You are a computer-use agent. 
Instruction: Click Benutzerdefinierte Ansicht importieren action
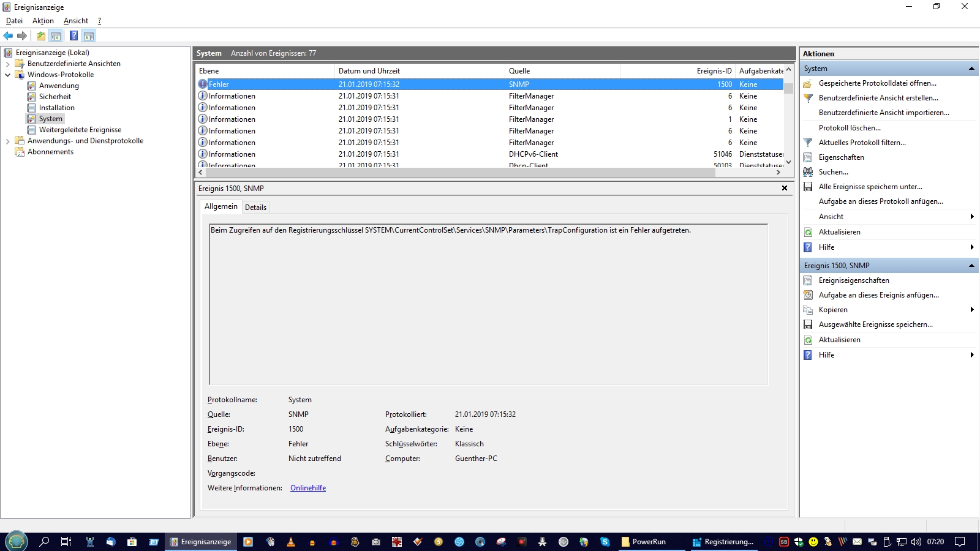tap(884, 113)
